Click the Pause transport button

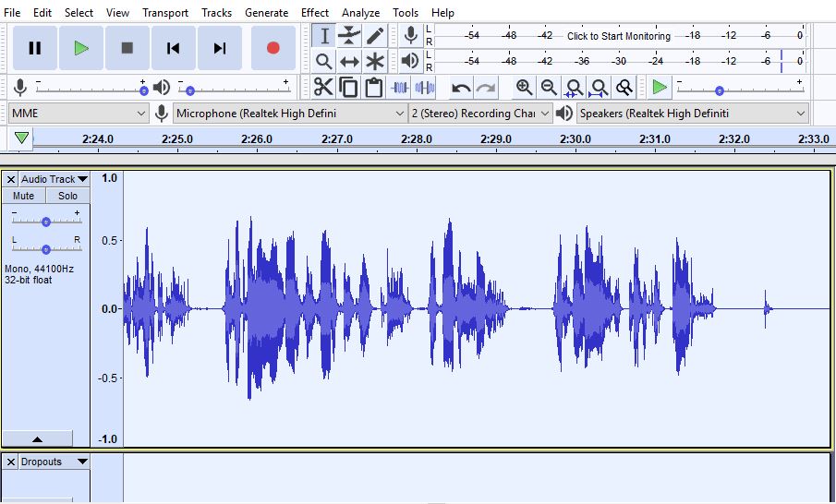click(x=35, y=48)
